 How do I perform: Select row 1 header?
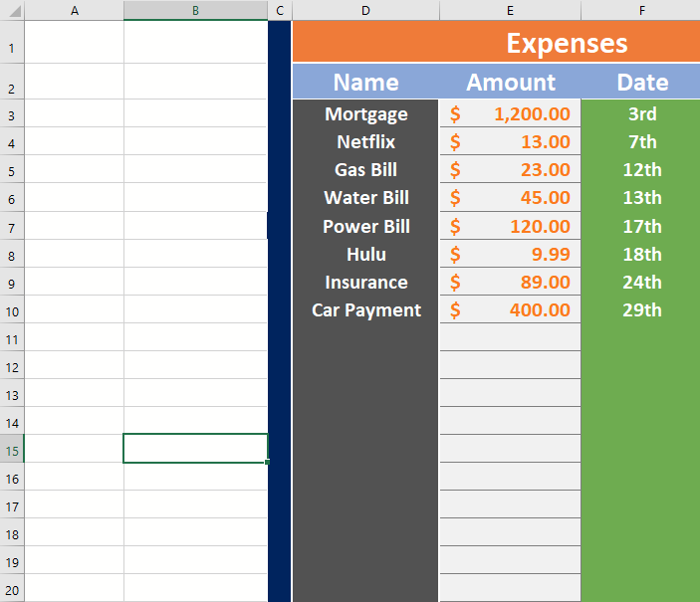12,42
